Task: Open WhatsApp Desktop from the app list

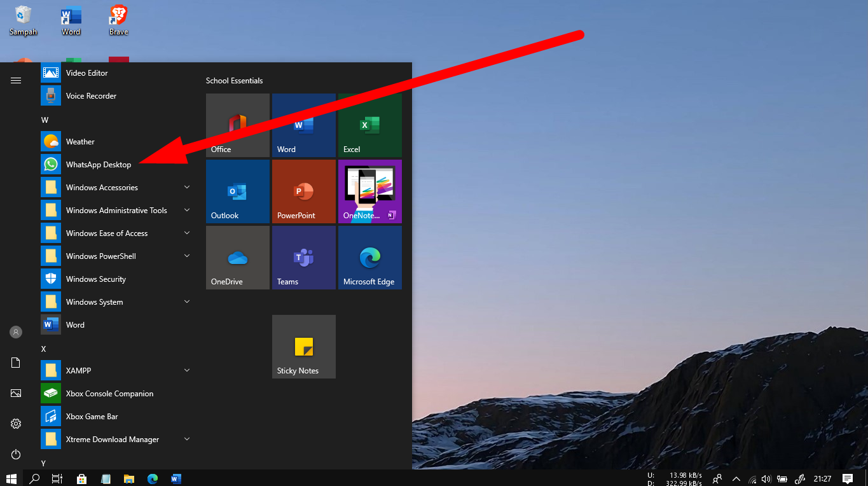Action: coord(114,165)
